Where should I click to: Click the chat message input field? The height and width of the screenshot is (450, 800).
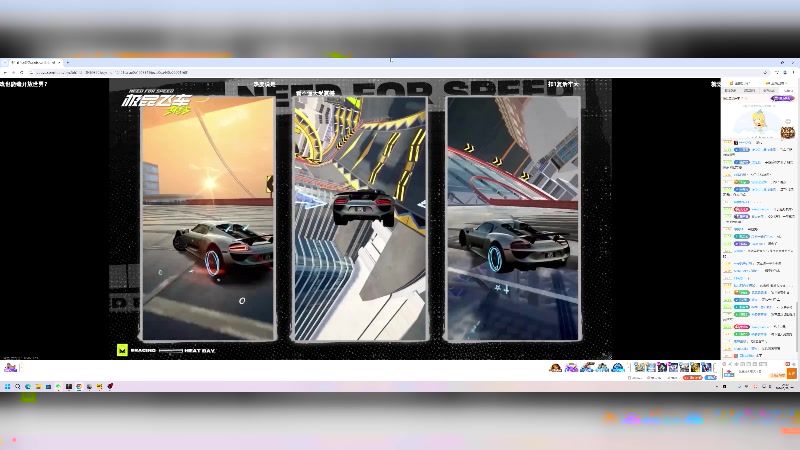(753, 372)
